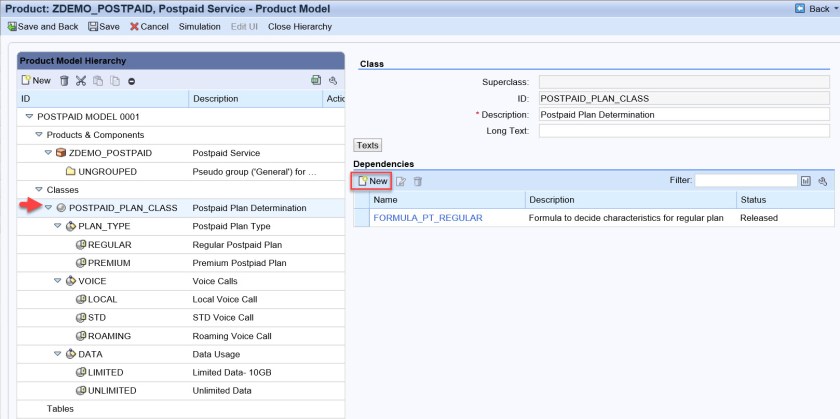840x419 pixels.
Task: Click the Texts button
Action: point(368,146)
